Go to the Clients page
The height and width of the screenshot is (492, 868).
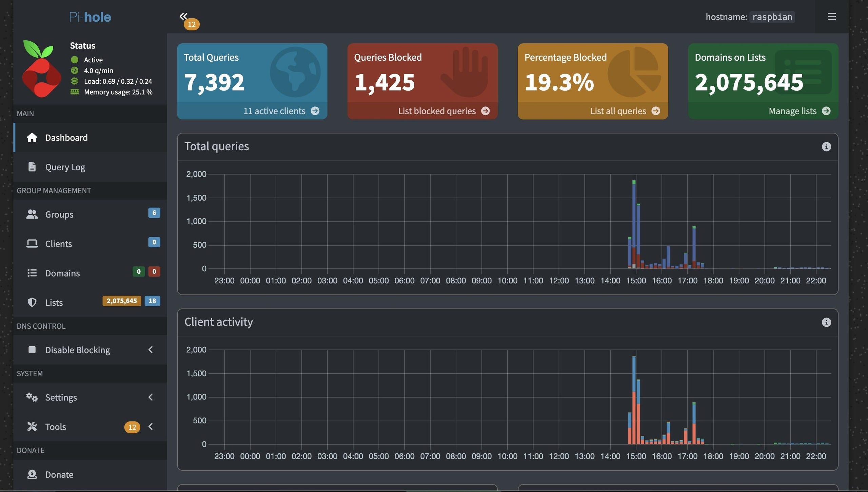tap(90, 244)
